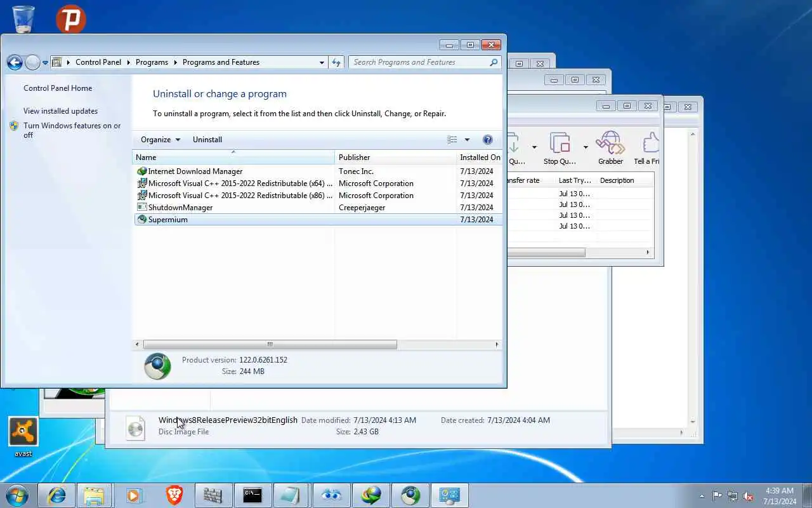The width and height of the screenshot is (812, 508).
Task: Go back with the Control Panel back arrow
Action: 15,62
